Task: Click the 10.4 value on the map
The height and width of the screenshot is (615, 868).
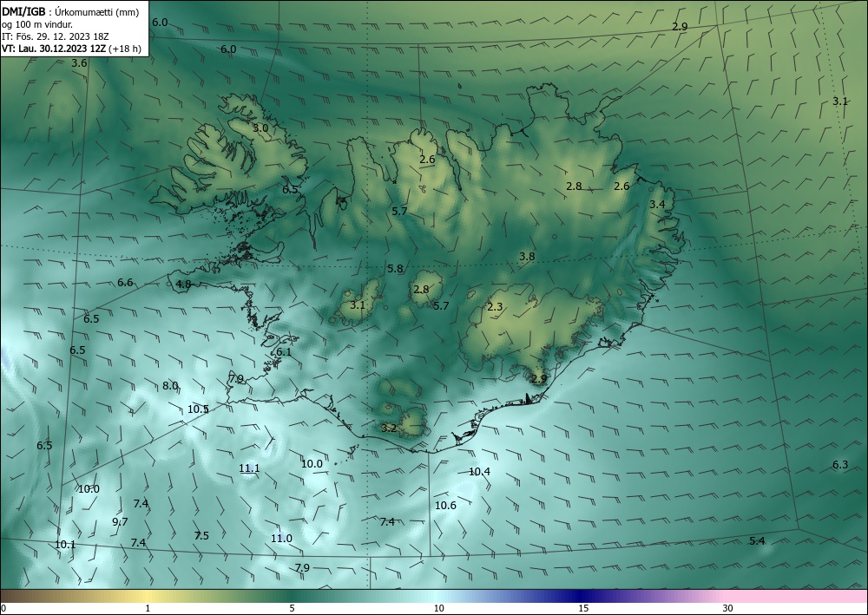Action: [x=479, y=471]
